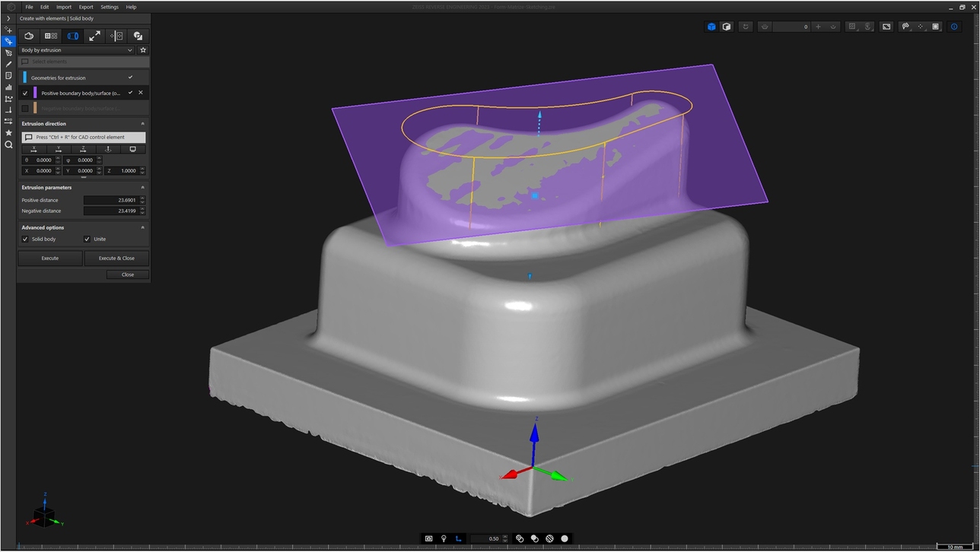This screenshot has width=980, height=552.
Task: Click the Execute & Close button
Action: point(116,258)
